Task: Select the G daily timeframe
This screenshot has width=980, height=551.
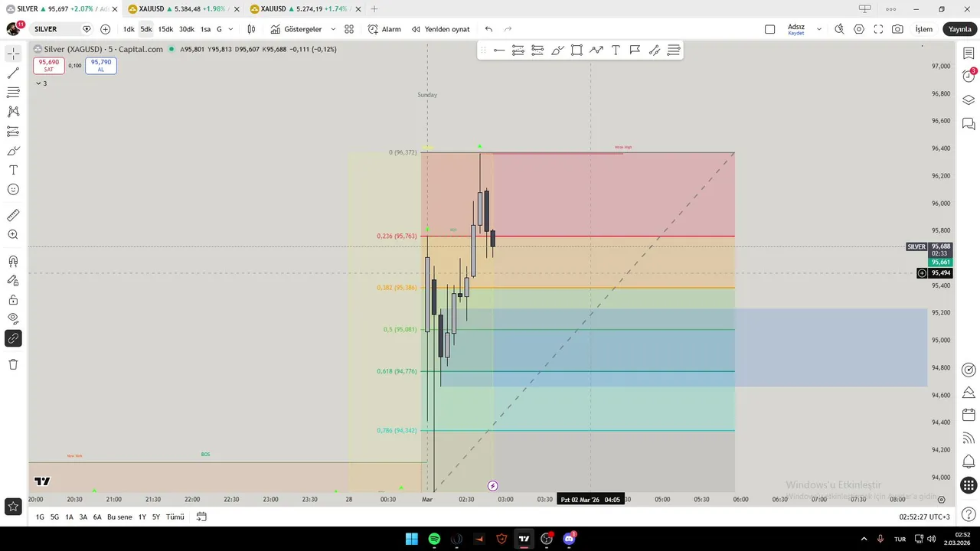Action: tap(219, 29)
